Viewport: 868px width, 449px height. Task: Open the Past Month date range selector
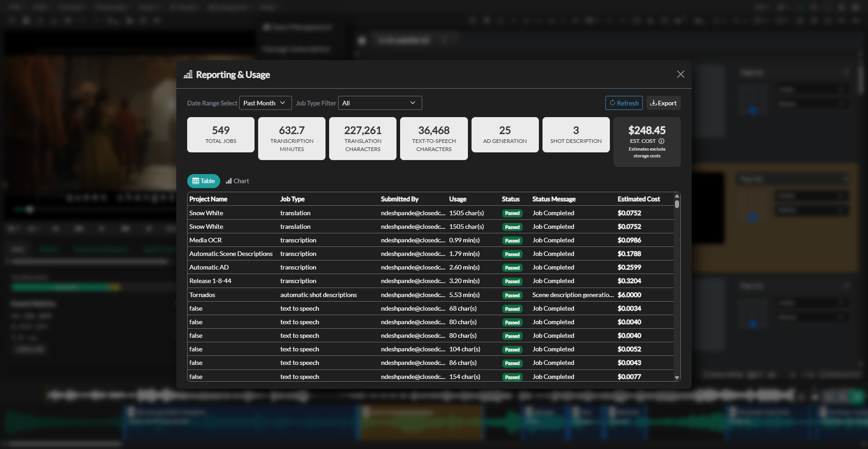coord(265,103)
